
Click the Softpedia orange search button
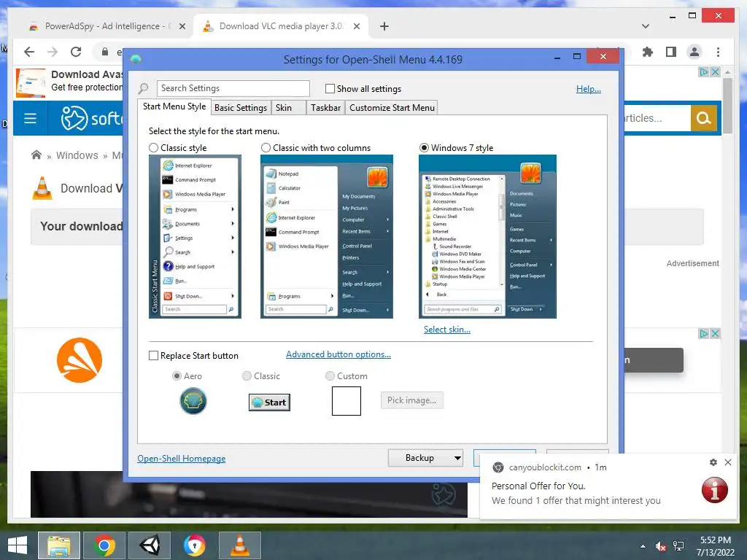(704, 117)
